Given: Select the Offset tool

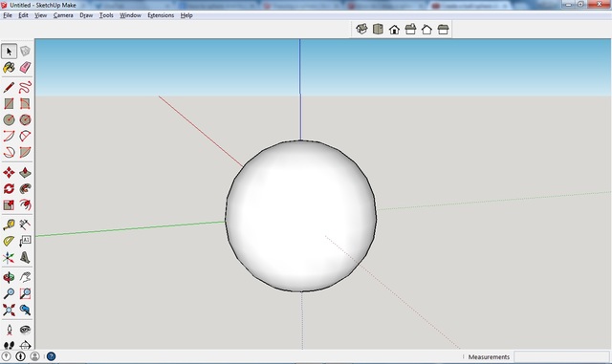Looking at the screenshot, I should point(25,204).
